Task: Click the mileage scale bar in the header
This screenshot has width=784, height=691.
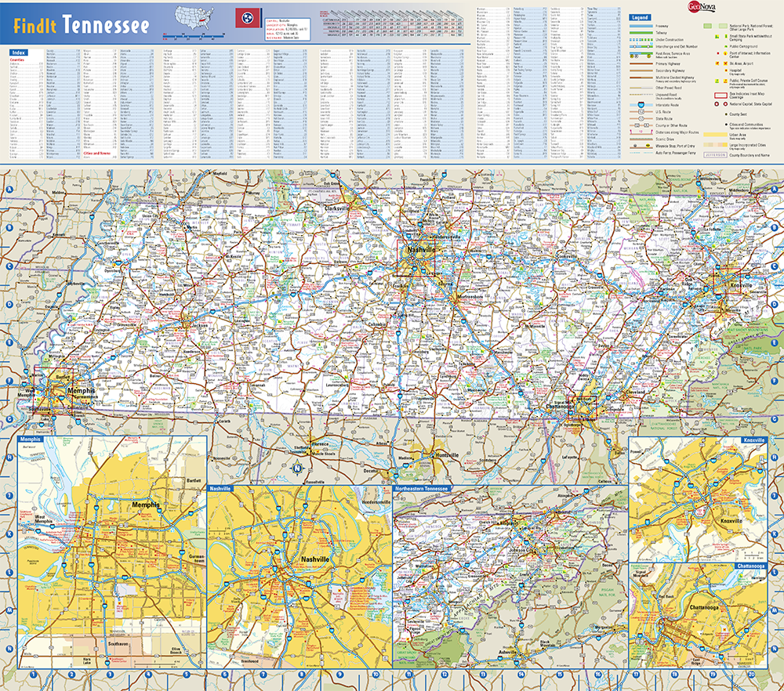Action: [x=194, y=36]
